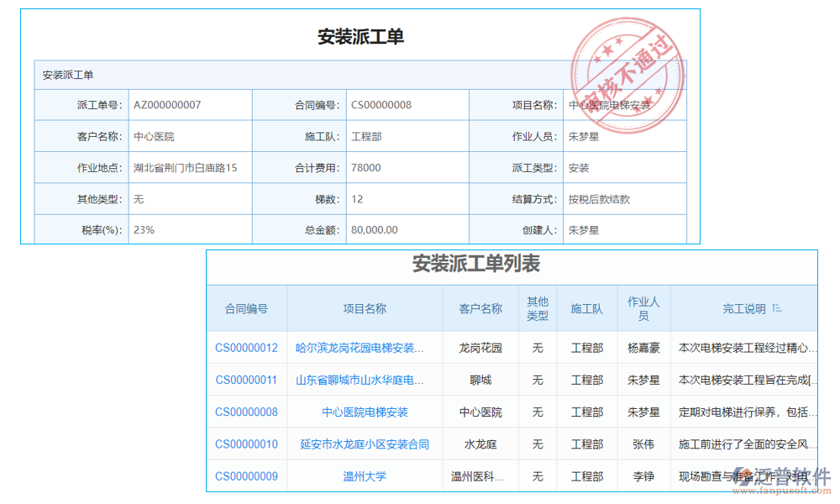The height and width of the screenshot is (504, 840).
Task: View the 哈尔滨龙岗花园电梯安装 project
Action: tap(363, 348)
